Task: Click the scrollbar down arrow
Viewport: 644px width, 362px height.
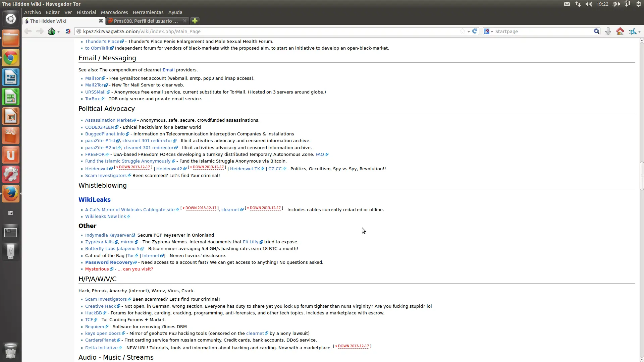Action: point(641,359)
